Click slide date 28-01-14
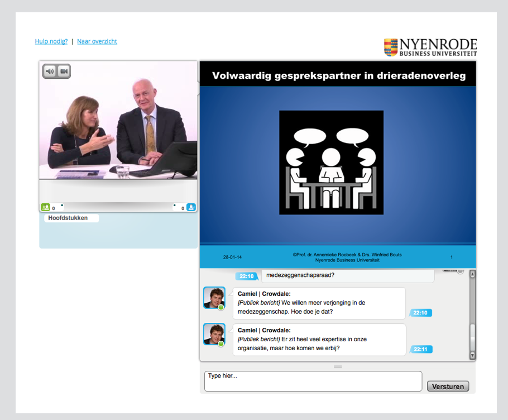The width and height of the screenshot is (508, 420). 232,257
